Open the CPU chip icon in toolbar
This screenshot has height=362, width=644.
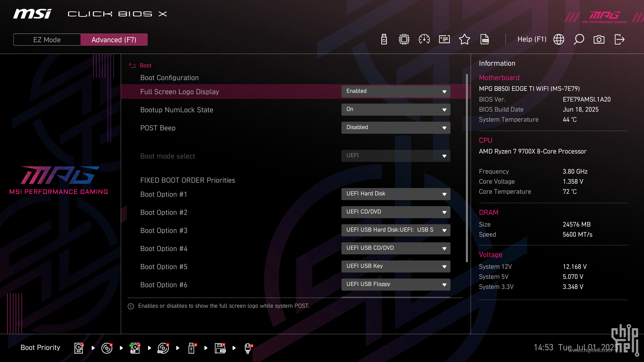click(404, 40)
